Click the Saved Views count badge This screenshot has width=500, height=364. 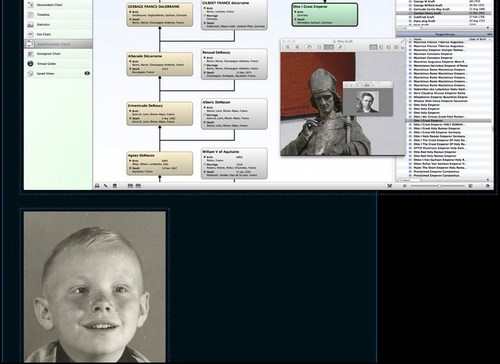click(87, 73)
